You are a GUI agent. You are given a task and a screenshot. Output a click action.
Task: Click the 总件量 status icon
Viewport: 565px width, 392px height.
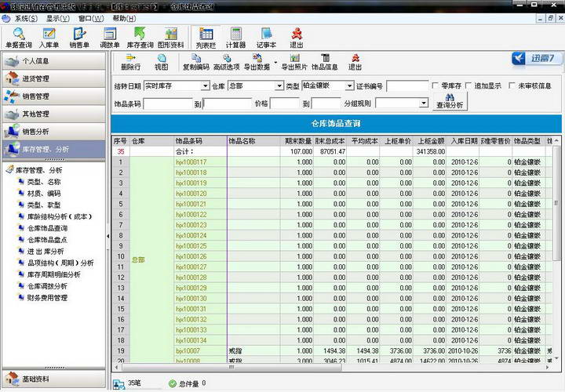tap(172, 383)
